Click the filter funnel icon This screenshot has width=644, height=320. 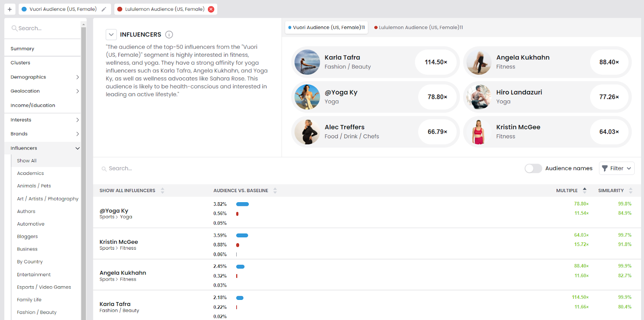605,168
